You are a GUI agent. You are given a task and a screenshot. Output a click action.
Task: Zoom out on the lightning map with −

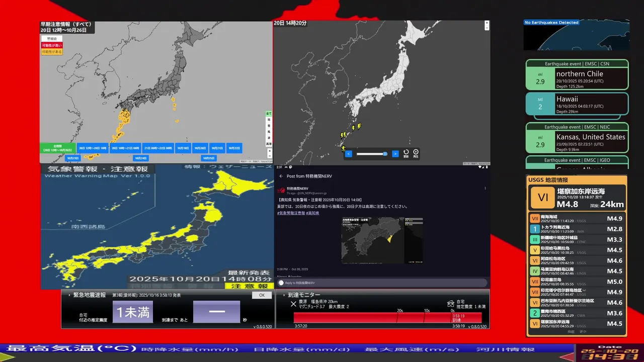pos(487,28)
